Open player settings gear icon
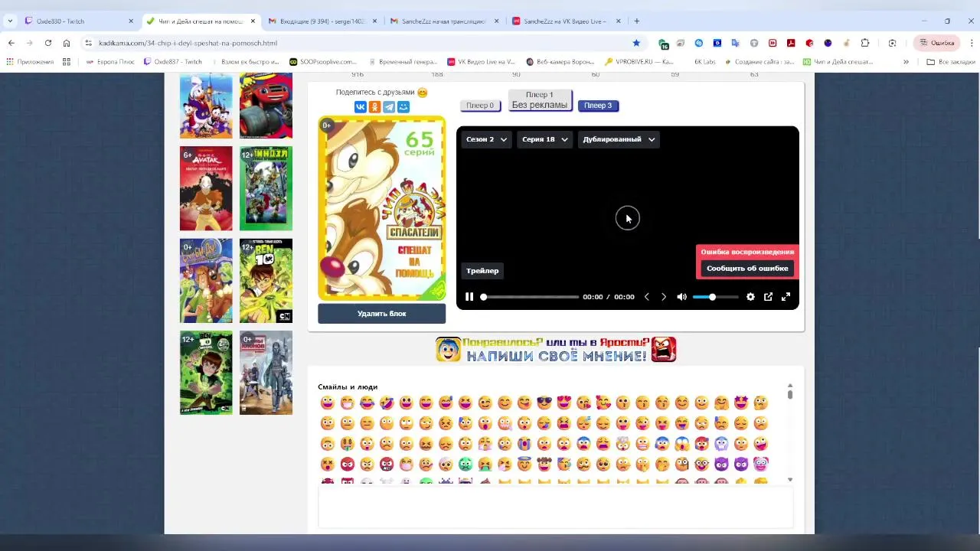The height and width of the screenshot is (551, 980). (x=750, y=297)
